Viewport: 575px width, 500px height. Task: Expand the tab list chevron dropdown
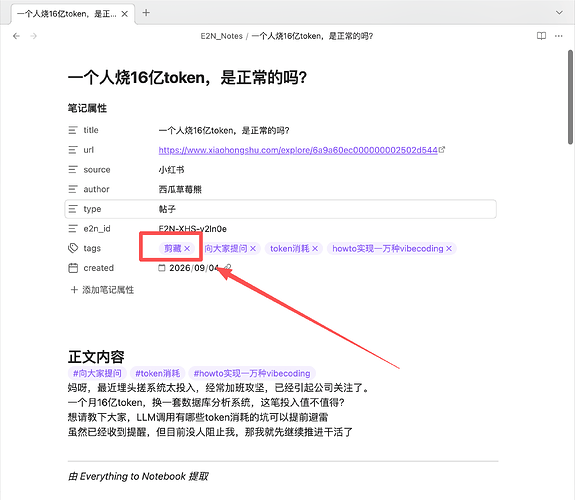coord(559,13)
